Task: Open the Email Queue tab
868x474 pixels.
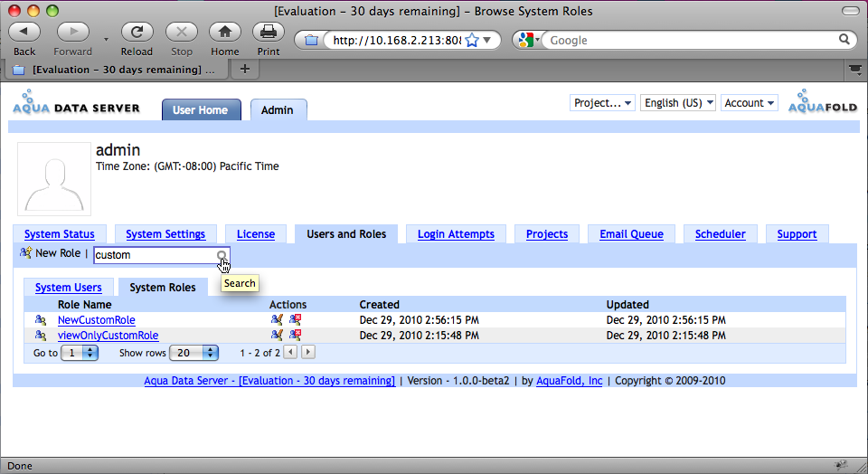Action: [x=632, y=234]
